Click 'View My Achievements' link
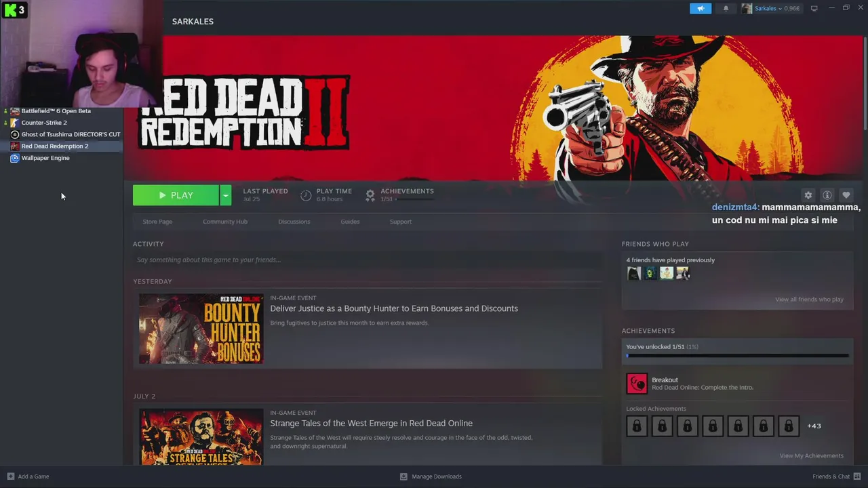Image resolution: width=868 pixels, height=488 pixels. (x=812, y=455)
